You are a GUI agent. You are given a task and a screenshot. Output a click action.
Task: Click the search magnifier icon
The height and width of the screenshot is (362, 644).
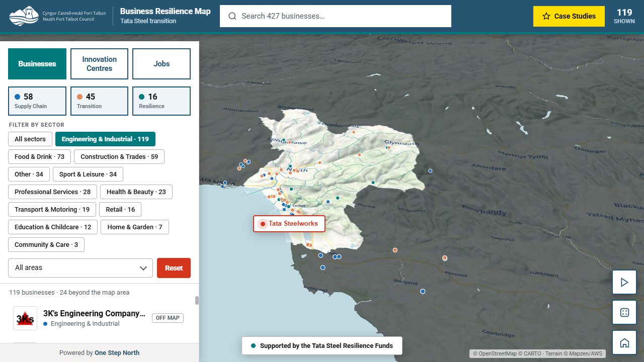[232, 16]
